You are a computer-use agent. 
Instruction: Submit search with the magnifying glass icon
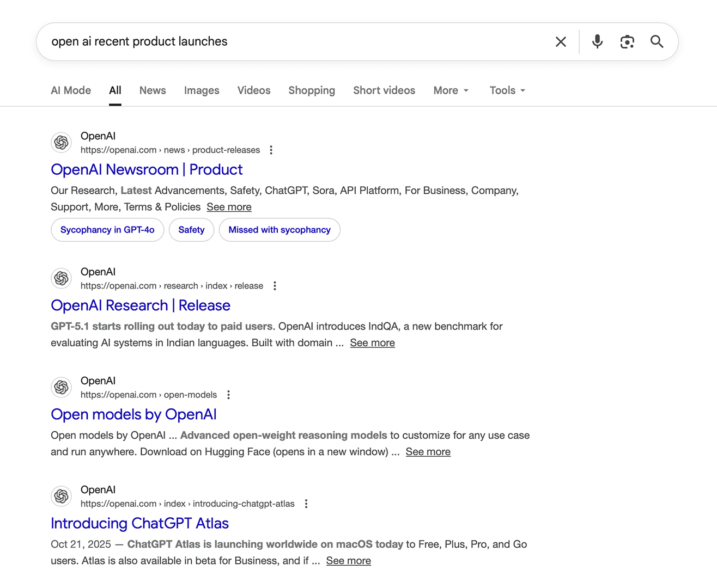(x=657, y=42)
